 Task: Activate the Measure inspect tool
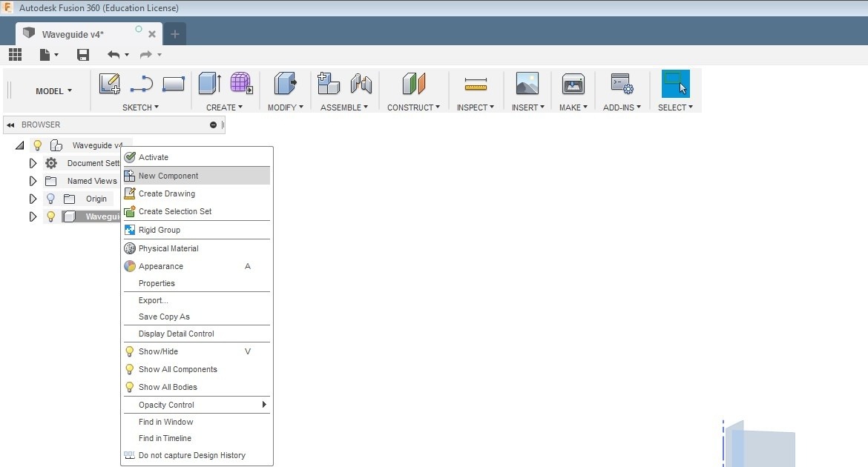pos(476,84)
